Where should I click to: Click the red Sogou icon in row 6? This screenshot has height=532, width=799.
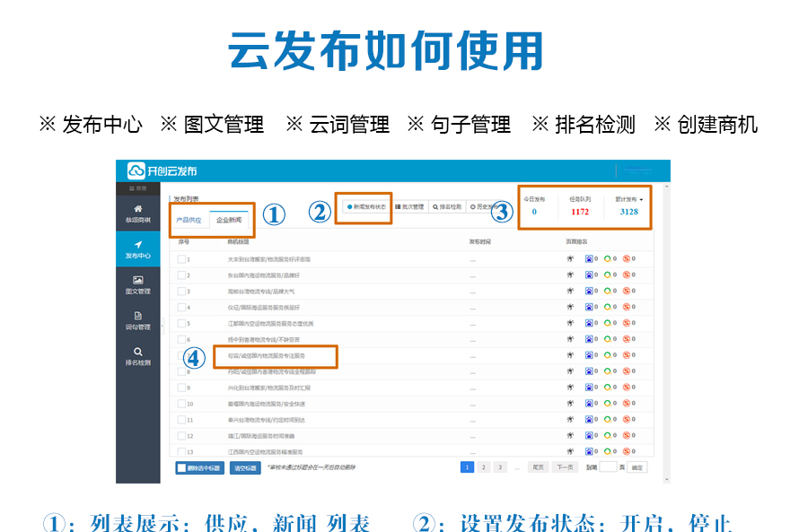pos(627,339)
